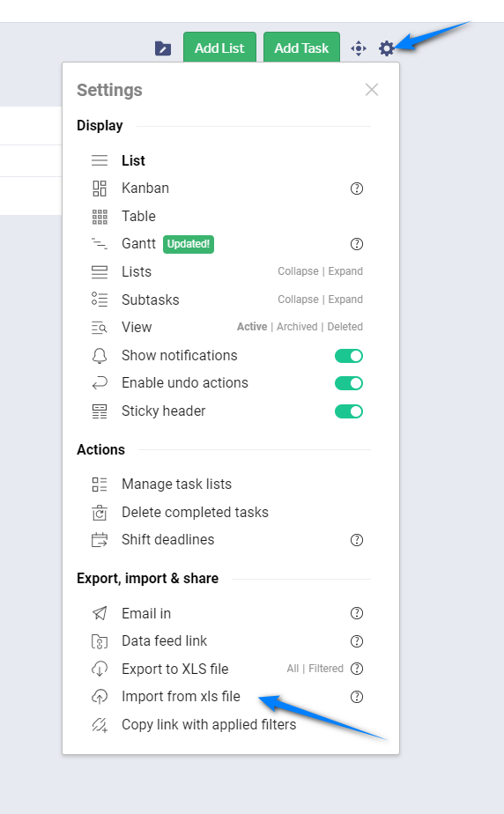504x814 pixels.
Task: Open help icon next to Gantt
Action: point(357,244)
